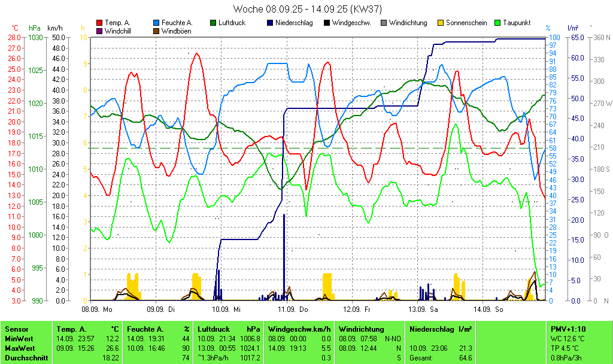Click the PMV+1:10 panel heading
The height and width of the screenshot is (364, 613).
(x=568, y=329)
